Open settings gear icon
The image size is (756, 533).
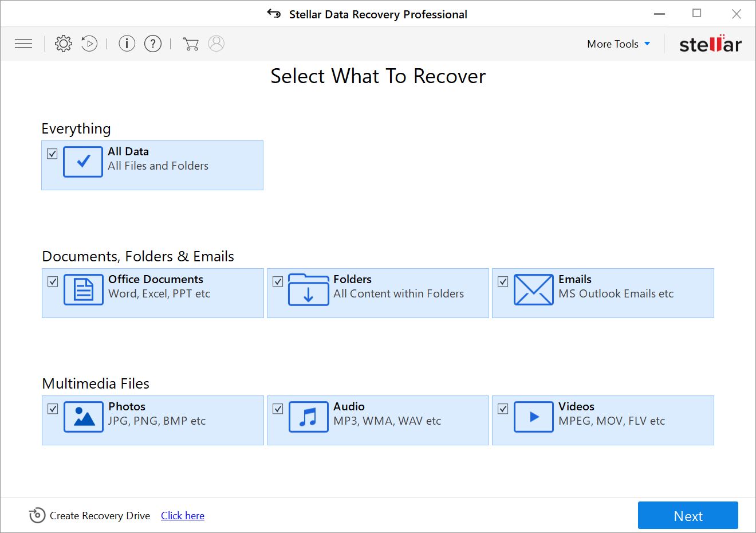[64, 44]
